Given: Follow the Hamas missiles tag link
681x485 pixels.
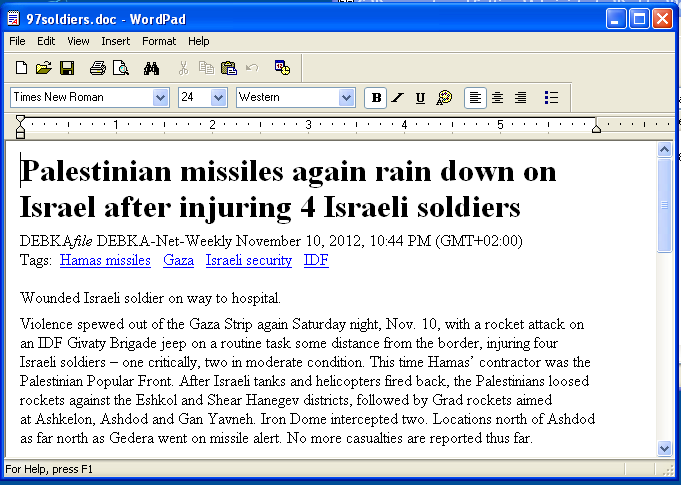Looking at the screenshot, I should (x=105, y=260).
